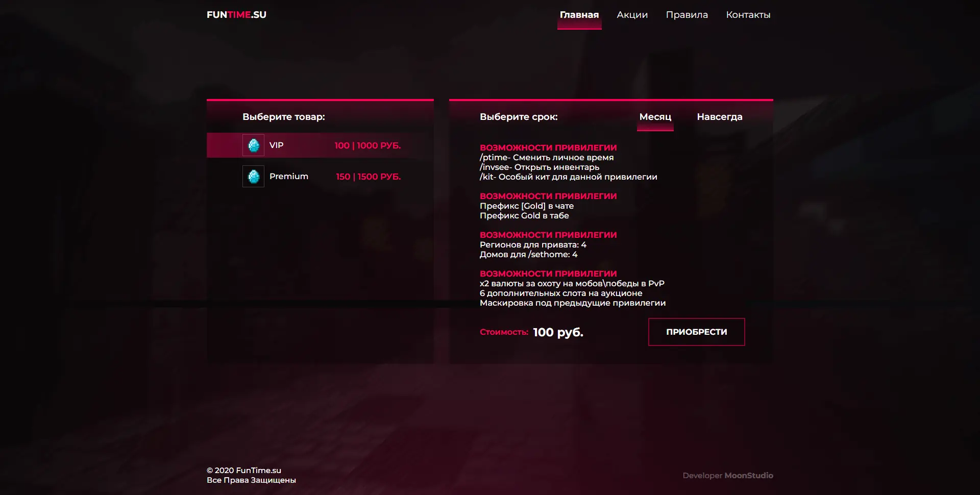Click the /ptime command description line
Image resolution: width=980 pixels, height=495 pixels.
(546, 158)
